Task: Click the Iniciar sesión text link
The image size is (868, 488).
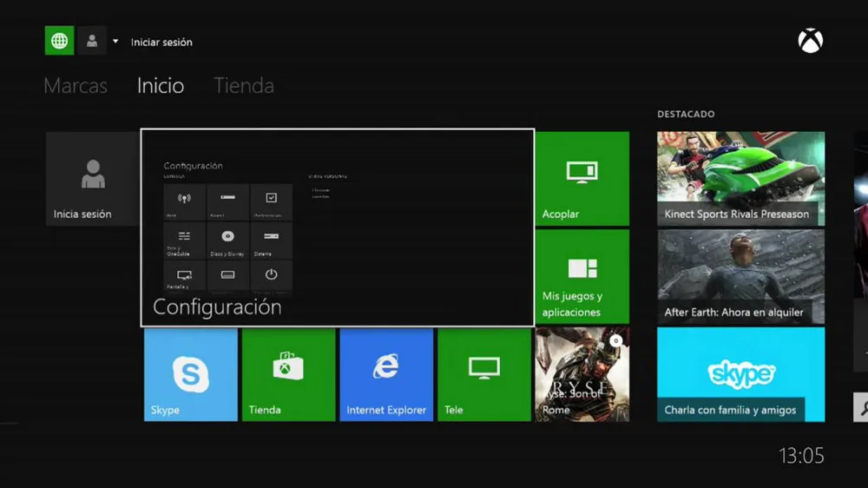Action: pos(161,42)
